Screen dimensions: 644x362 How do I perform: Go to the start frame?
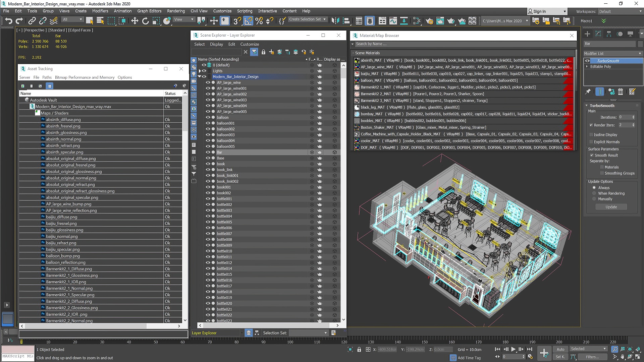point(497,349)
